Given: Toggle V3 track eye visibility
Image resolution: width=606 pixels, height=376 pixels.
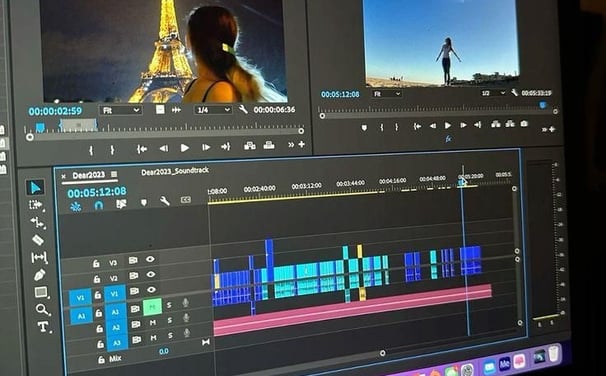Looking at the screenshot, I should (150, 259).
